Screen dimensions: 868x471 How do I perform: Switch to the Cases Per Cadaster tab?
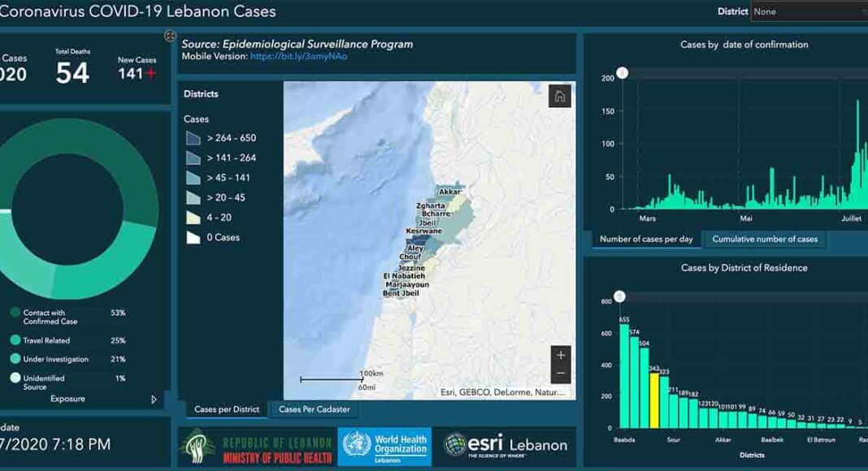(x=314, y=409)
